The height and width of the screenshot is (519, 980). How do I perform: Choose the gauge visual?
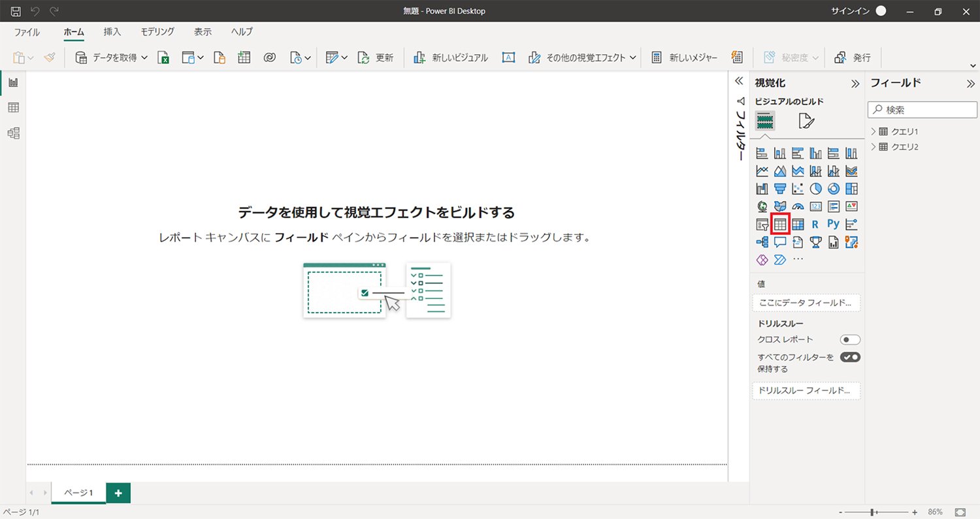click(x=798, y=206)
